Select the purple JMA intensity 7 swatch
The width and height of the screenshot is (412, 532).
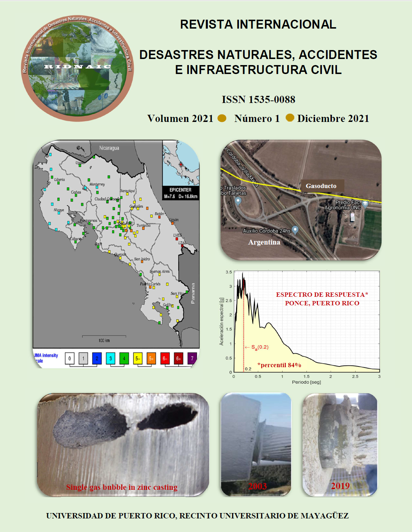tap(192, 358)
